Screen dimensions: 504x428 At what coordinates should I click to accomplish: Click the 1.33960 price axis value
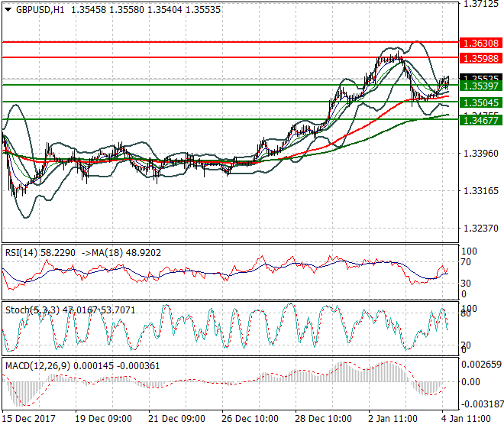[x=481, y=154]
